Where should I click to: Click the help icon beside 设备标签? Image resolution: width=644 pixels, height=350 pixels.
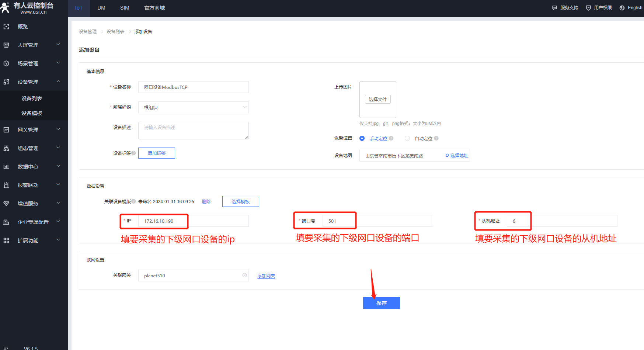[133, 153]
